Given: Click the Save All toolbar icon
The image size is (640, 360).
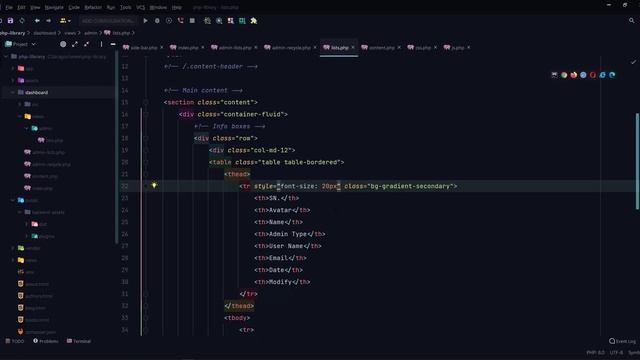Looking at the screenshot, I should click(x=10, y=20).
